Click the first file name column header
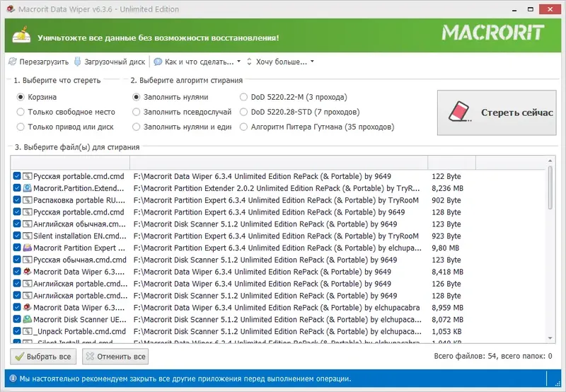 click(70, 163)
